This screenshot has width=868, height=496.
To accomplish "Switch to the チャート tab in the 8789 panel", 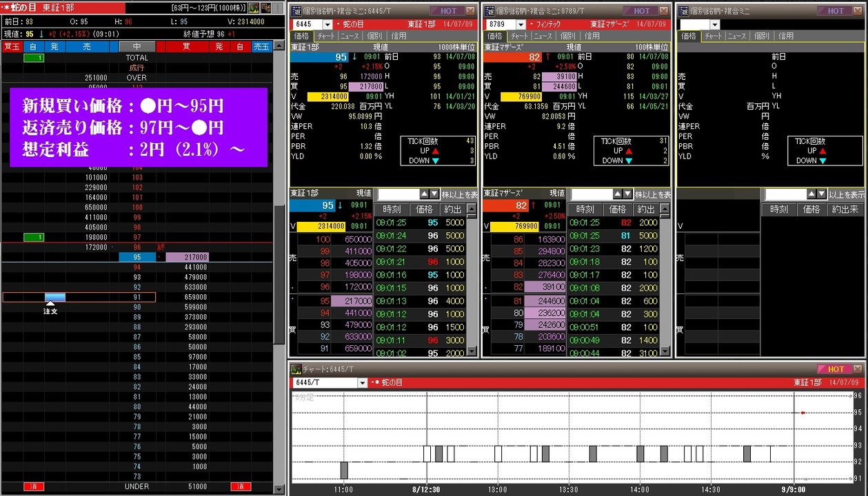I will (x=521, y=36).
